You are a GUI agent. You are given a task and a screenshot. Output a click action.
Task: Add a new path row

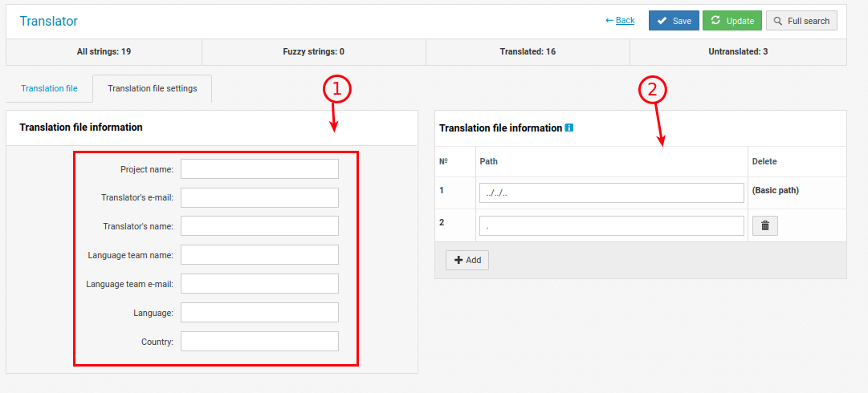pyautogui.click(x=467, y=260)
